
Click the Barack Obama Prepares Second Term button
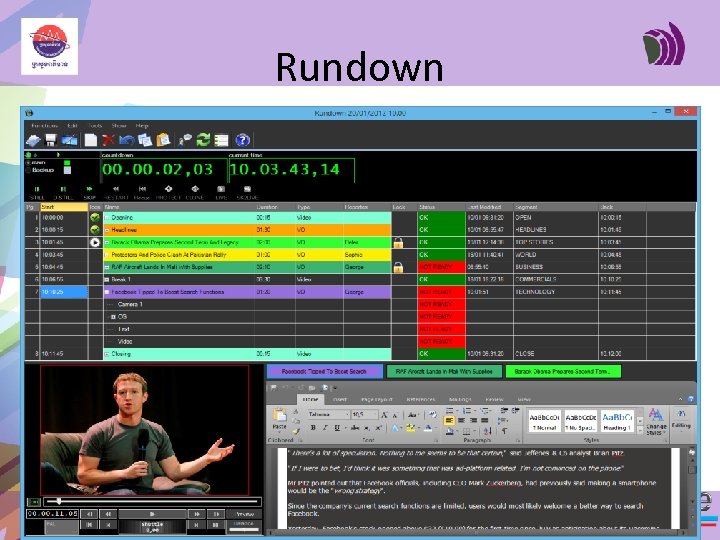563,371
